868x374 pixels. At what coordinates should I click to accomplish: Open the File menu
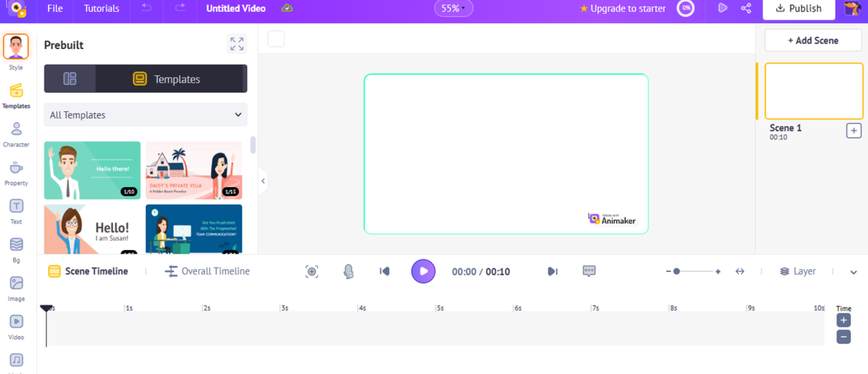(55, 8)
